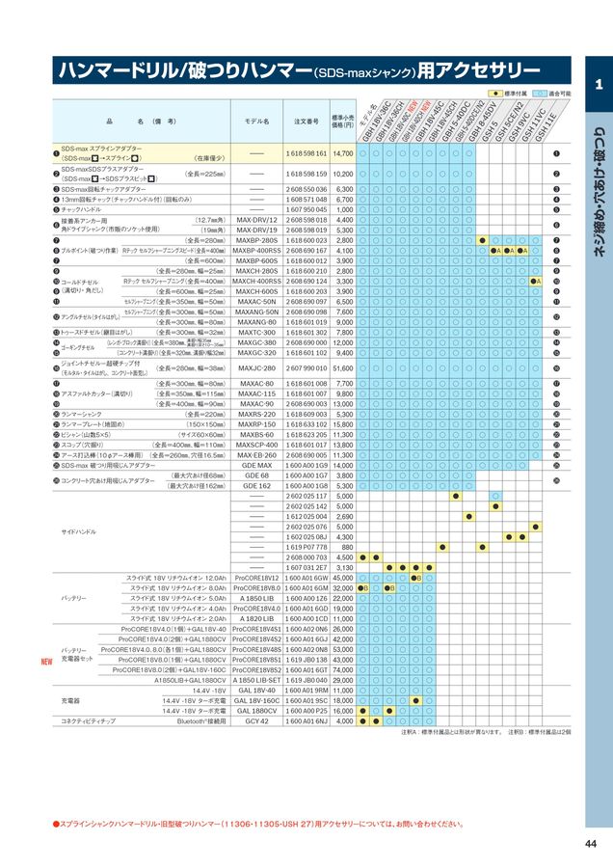Click the 適合可能 legend marker
The height and width of the screenshot is (868, 613).
pos(539,94)
